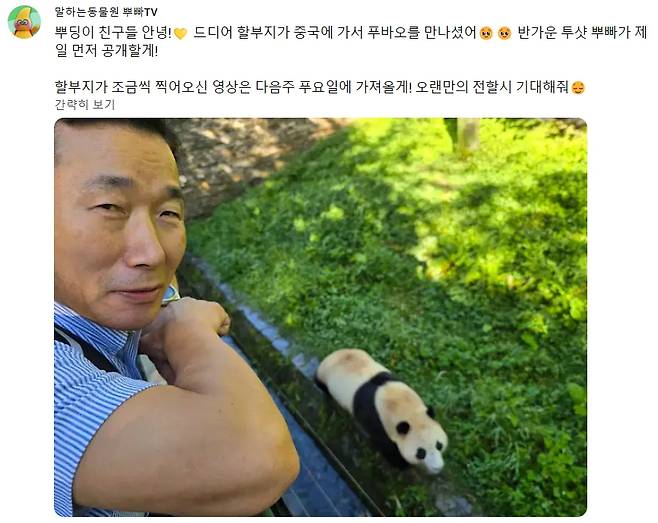This screenshot has height=523, width=658.
Task: Click the word 푸요일에 in the second paragraph
Action: (325, 87)
